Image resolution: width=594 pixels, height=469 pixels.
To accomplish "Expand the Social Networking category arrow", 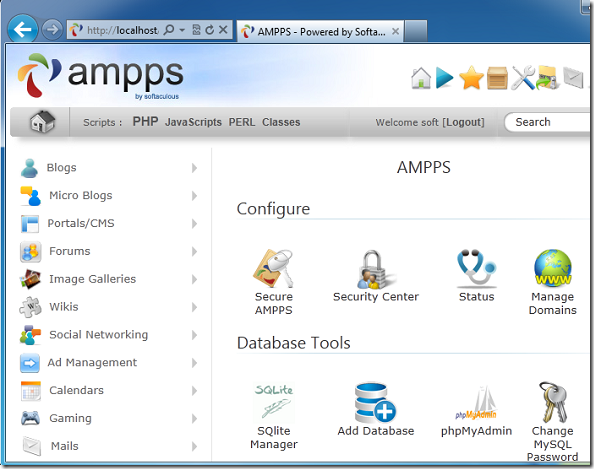I will click(194, 335).
